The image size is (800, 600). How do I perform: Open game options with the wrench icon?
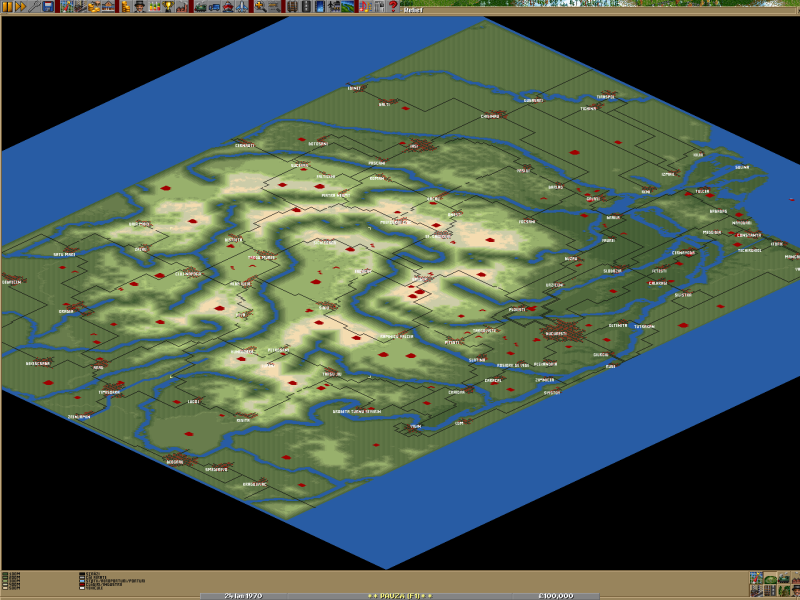34,6
